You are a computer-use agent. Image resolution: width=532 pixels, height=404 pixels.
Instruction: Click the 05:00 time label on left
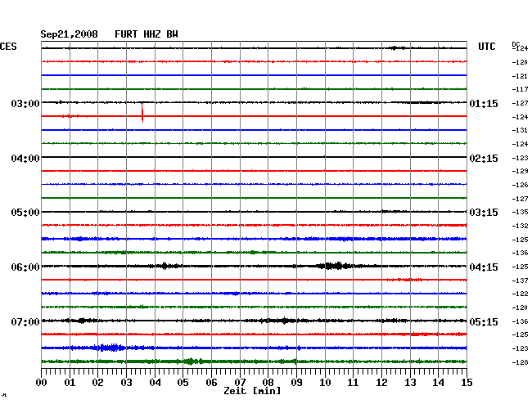tap(25, 213)
